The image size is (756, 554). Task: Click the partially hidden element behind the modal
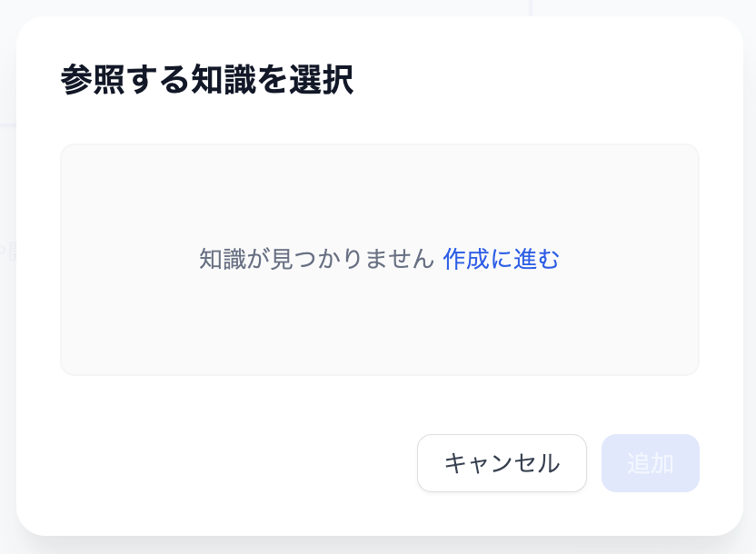tap(7, 252)
